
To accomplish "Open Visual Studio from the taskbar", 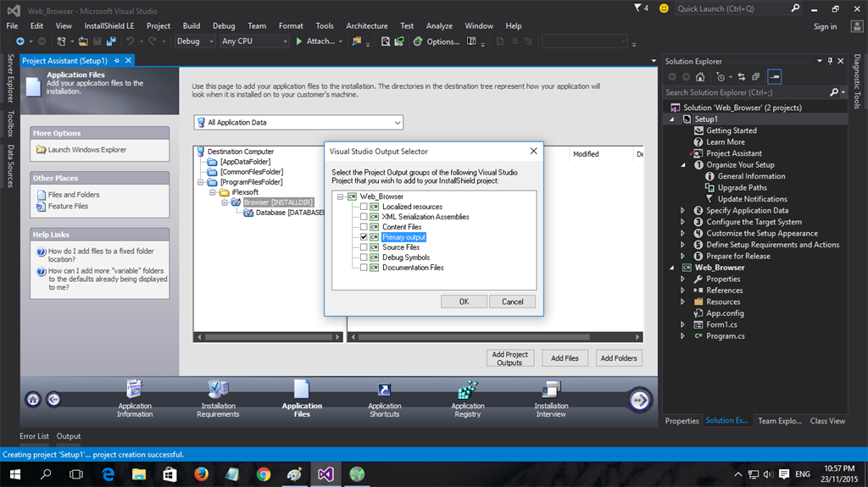I will point(325,474).
